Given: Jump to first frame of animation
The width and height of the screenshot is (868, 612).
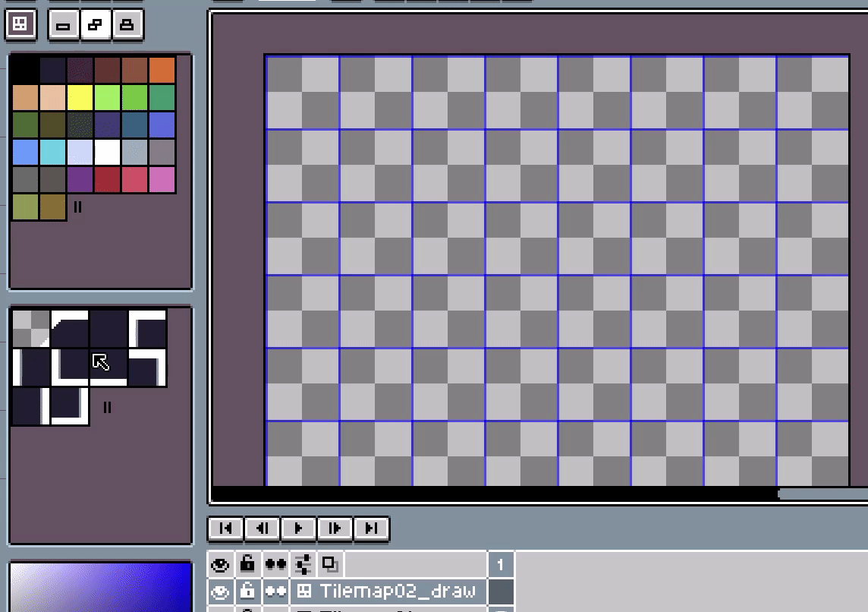Looking at the screenshot, I should click(x=225, y=528).
